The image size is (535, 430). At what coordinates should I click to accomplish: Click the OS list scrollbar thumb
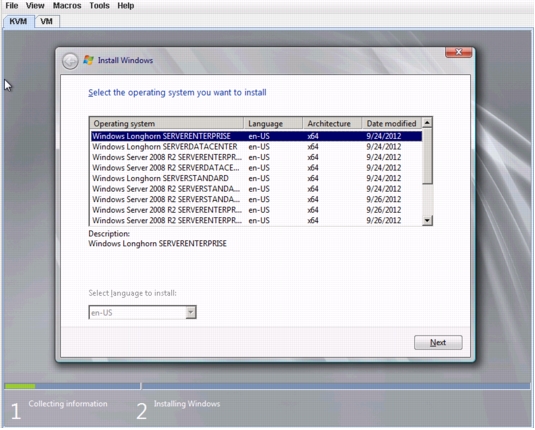pyautogui.click(x=427, y=156)
